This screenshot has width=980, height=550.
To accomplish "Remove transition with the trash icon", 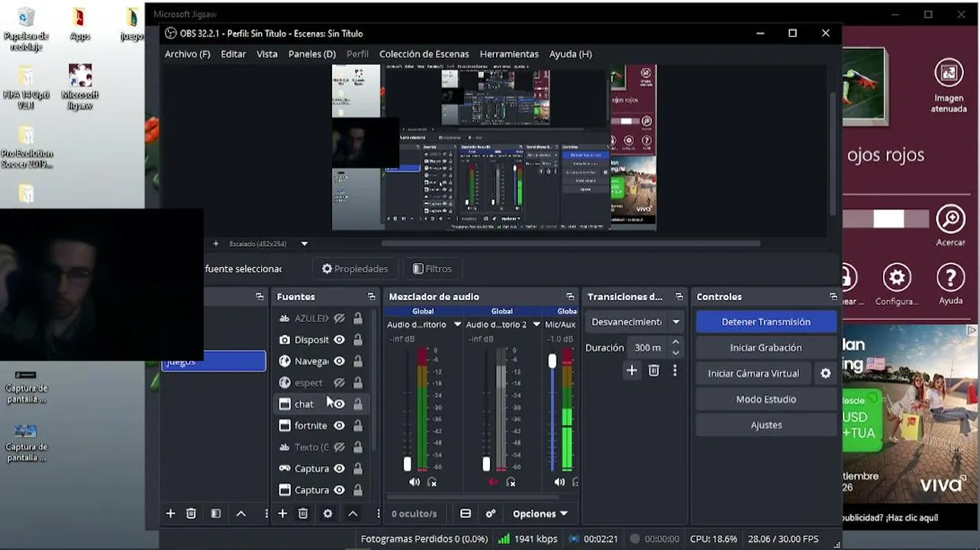I will 654,370.
